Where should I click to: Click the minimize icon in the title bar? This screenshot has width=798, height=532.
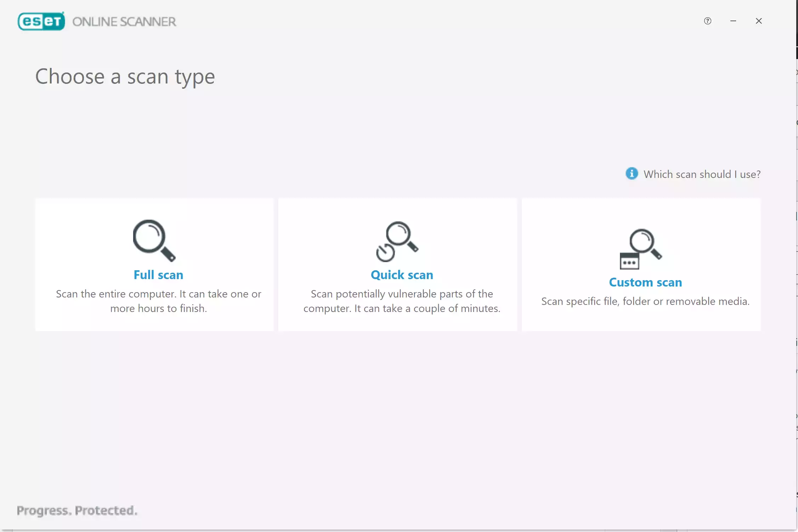coord(733,21)
